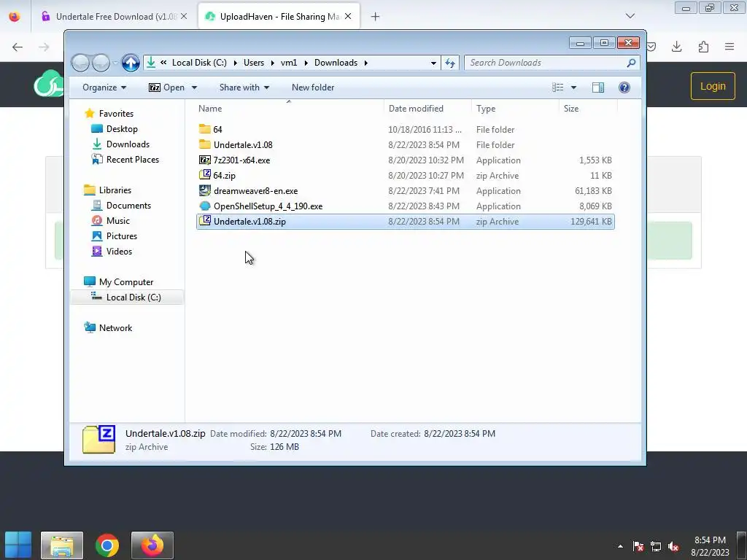Click the 64.zip archive icon
This screenshot has width=747, height=560.
pos(205,175)
